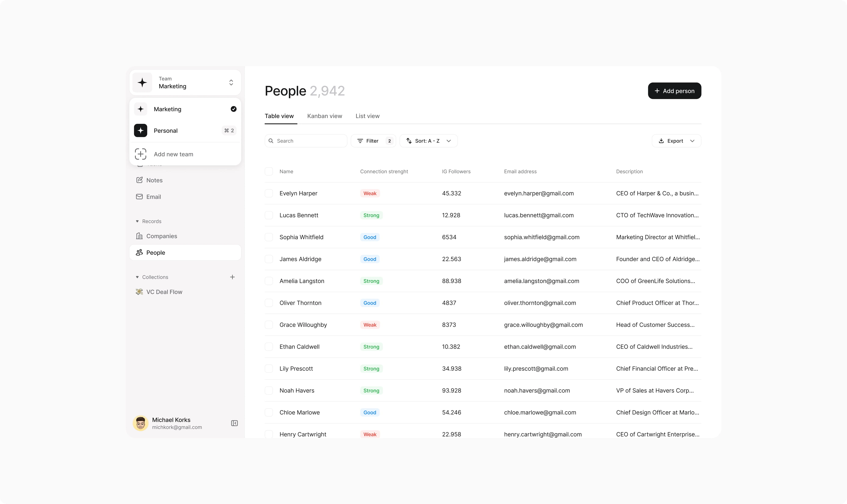Click Michael Korks profile avatar

pyautogui.click(x=140, y=423)
